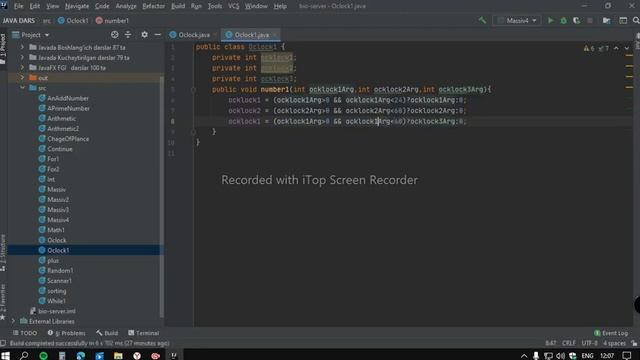Start debugging with the bug icon
Viewport: 640px width, 360px height.
(x=563, y=20)
